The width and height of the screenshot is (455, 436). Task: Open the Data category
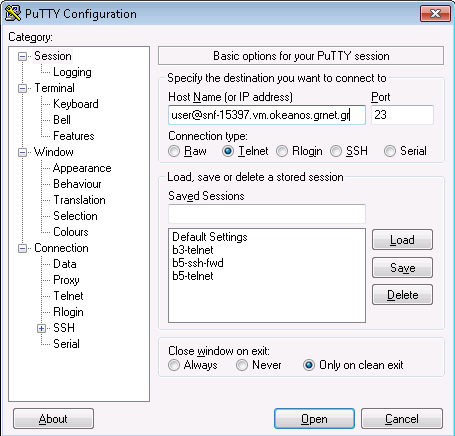(65, 264)
